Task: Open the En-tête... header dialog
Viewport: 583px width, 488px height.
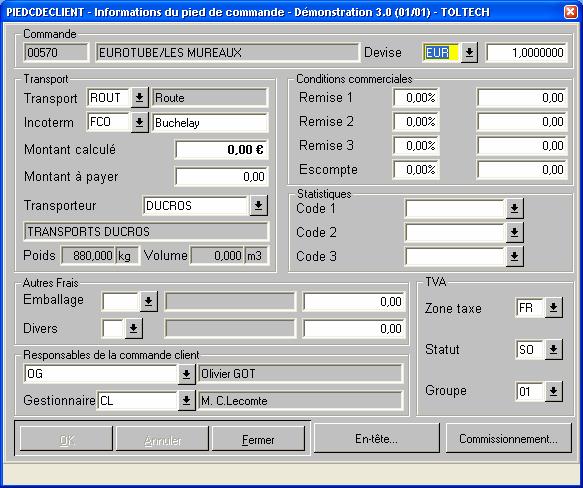Action: tap(376, 439)
